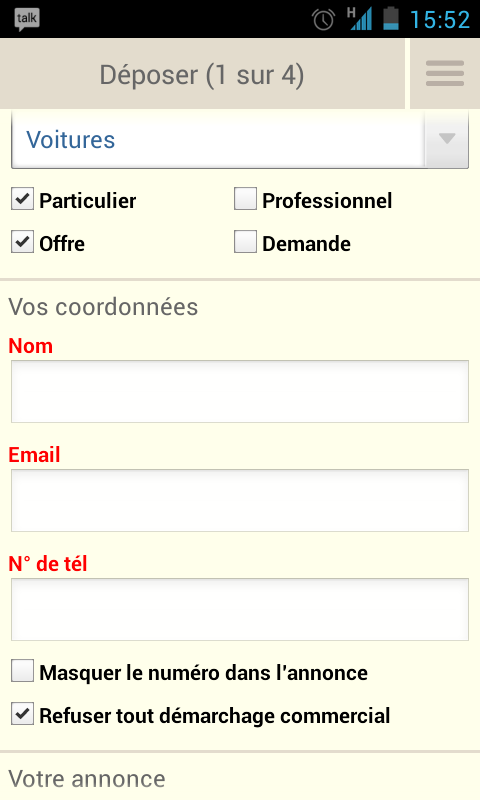The width and height of the screenshot is (480, 800).
Task: Focus the Email input field
Action: [240, 501]
